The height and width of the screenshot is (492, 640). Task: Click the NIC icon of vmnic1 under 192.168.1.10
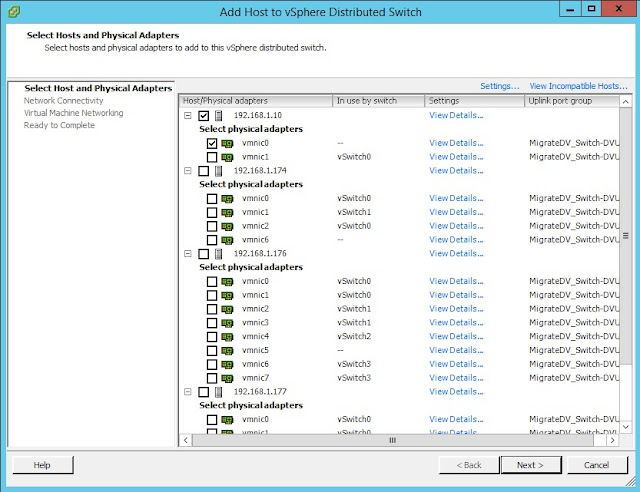coord(227,157)
